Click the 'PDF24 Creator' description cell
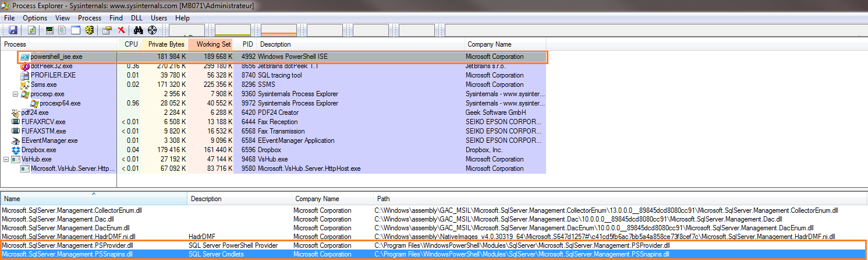 tap(278, 113)
